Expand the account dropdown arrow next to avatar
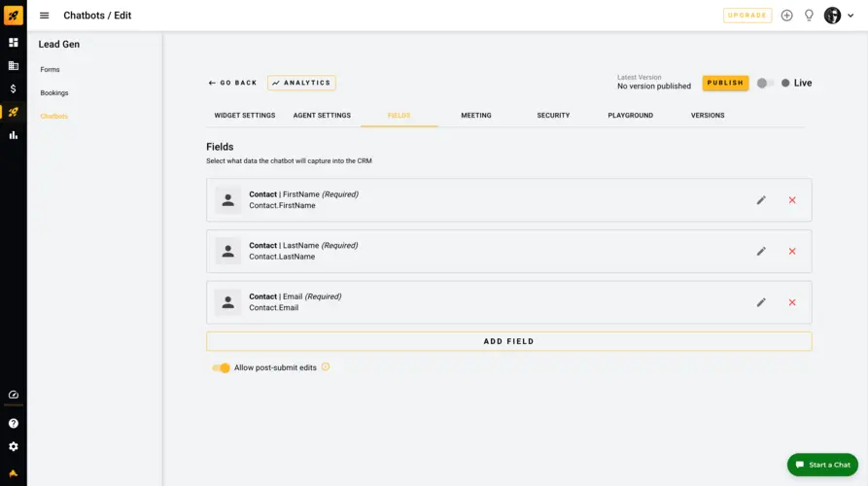868x486 pixels. [851, 16]
